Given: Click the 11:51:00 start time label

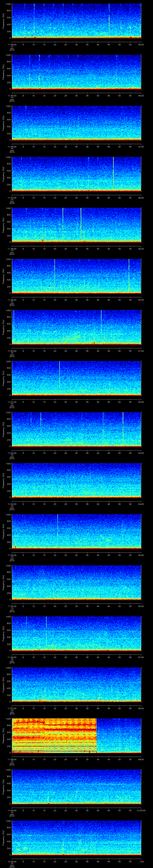Looking at the screenshot, I should click(x=12, y=402).
